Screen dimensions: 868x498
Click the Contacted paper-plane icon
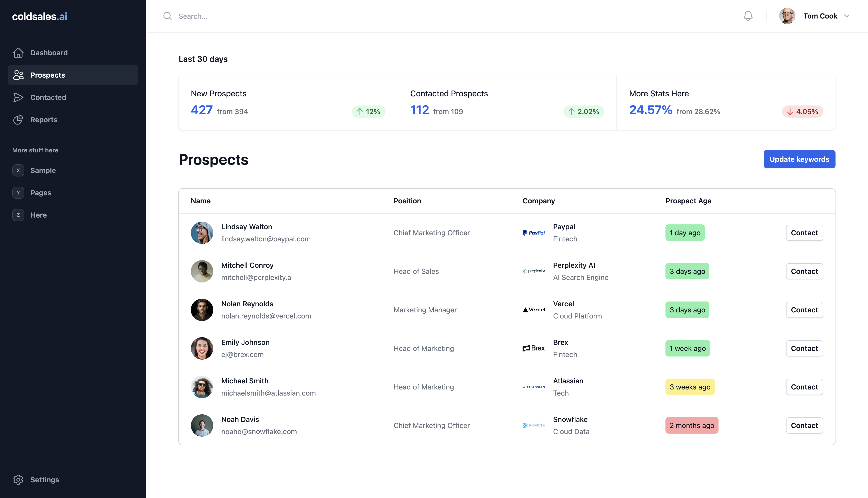(18, 97)
